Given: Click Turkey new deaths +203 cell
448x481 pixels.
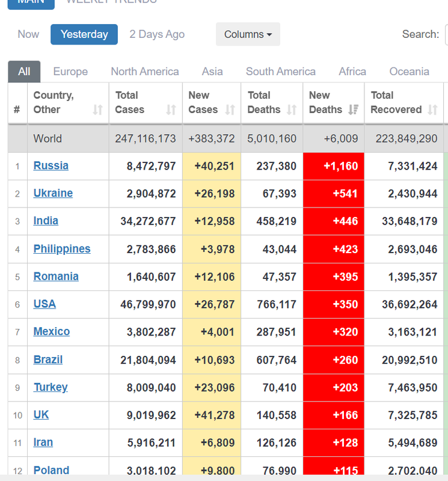Looking at the screenshot, I should tap(334, 387).
